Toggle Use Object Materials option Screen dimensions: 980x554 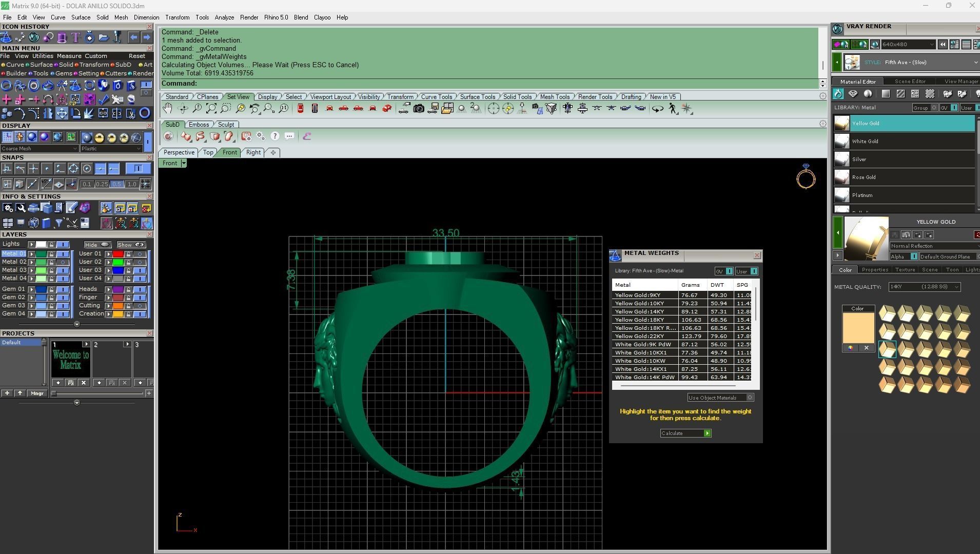click(720, 398)
